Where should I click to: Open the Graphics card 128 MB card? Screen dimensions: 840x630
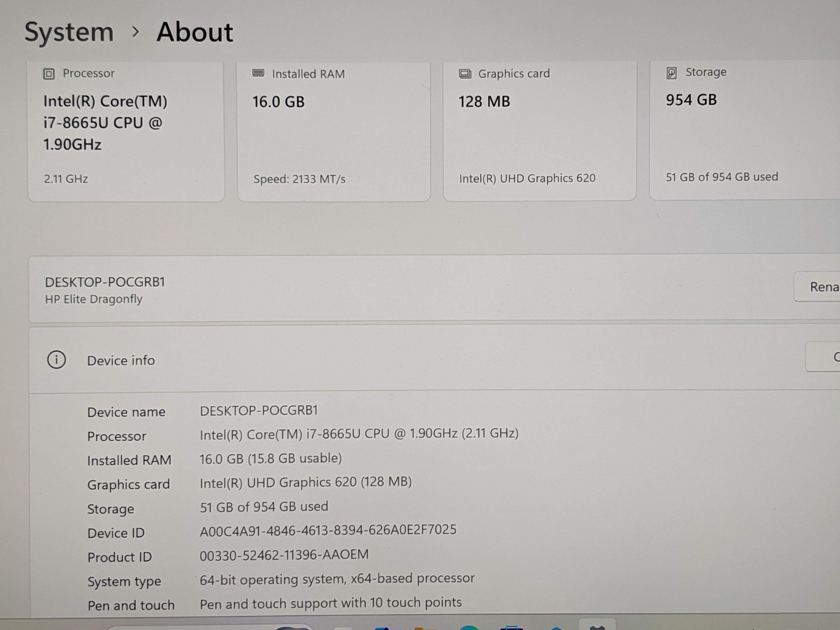coord(540,131)
